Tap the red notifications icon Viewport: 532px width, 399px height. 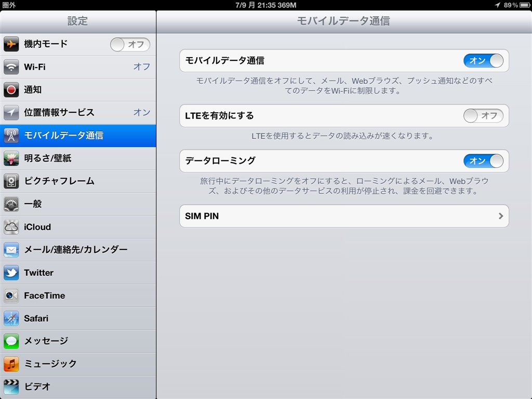click(11, 90)
